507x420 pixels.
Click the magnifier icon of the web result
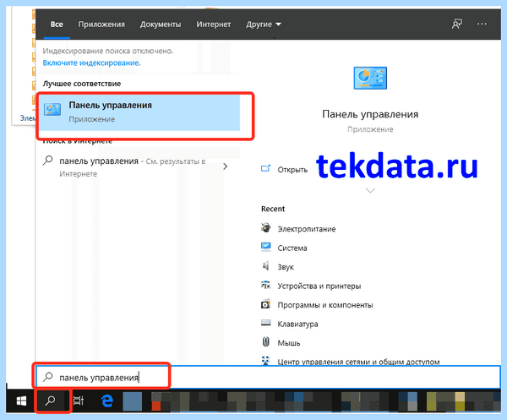click(x=48, y=161)
